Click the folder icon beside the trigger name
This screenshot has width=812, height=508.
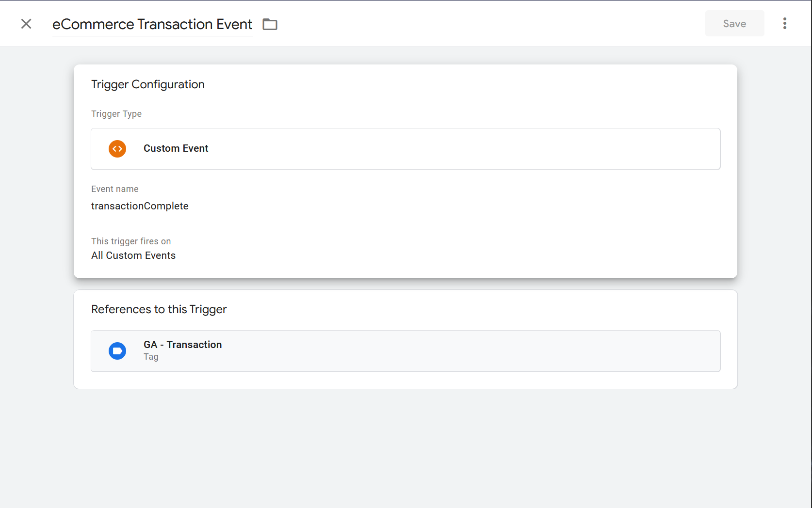pyautogui.click(x=270, y=24)
